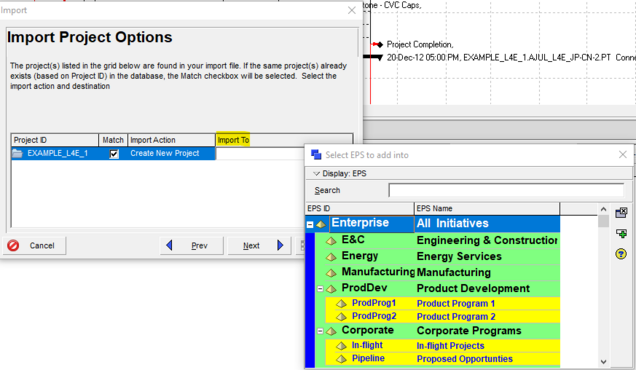Select the Enterprise EPS row
636x370 pixels.
[x=433, y=224]
